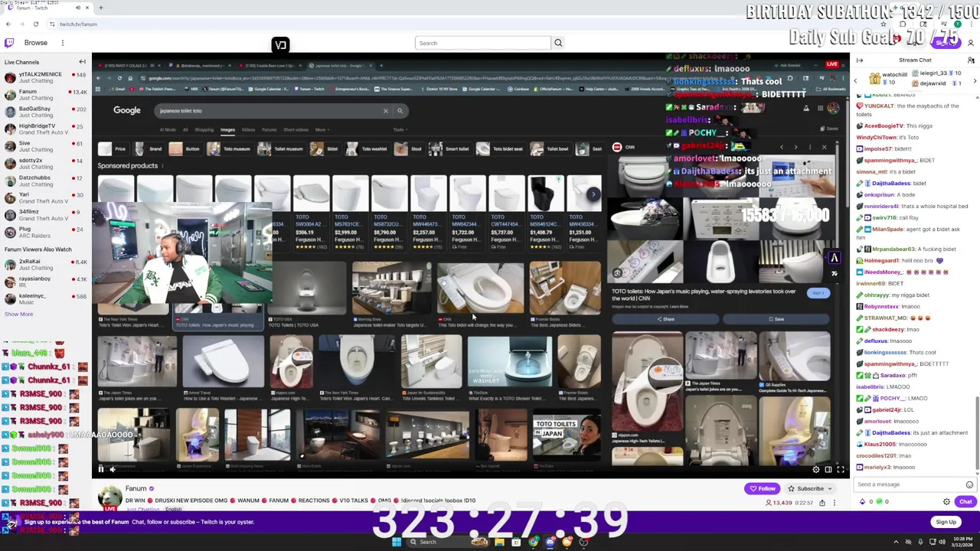
Task: Open more options beside share icon
Action: [835, 503]
